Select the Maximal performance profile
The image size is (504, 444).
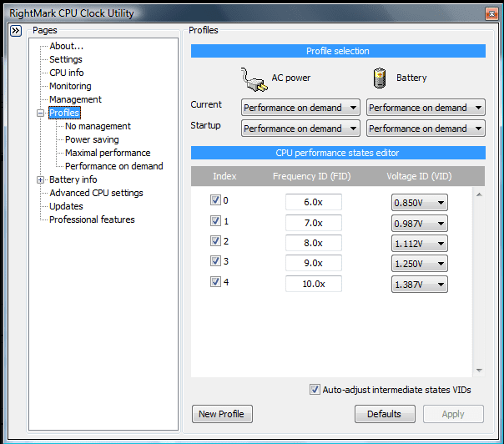pyautogui.click(x=108, y=153)
